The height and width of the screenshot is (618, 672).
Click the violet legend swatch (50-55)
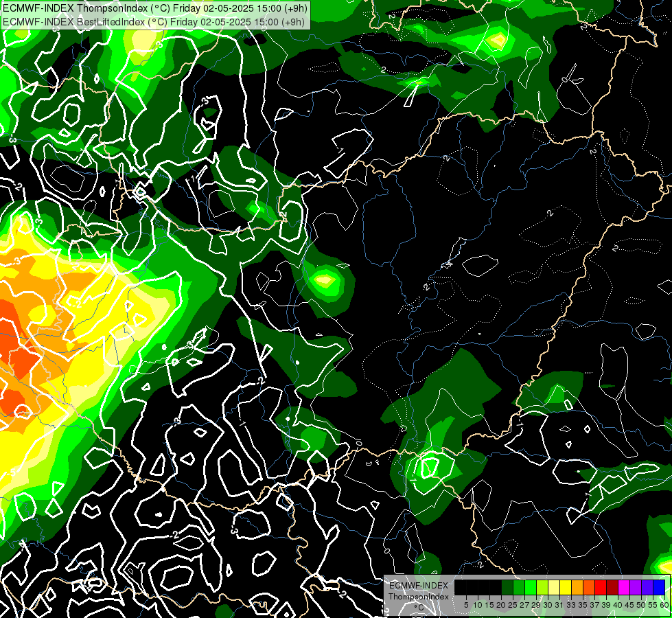click(x=647, y=587)
